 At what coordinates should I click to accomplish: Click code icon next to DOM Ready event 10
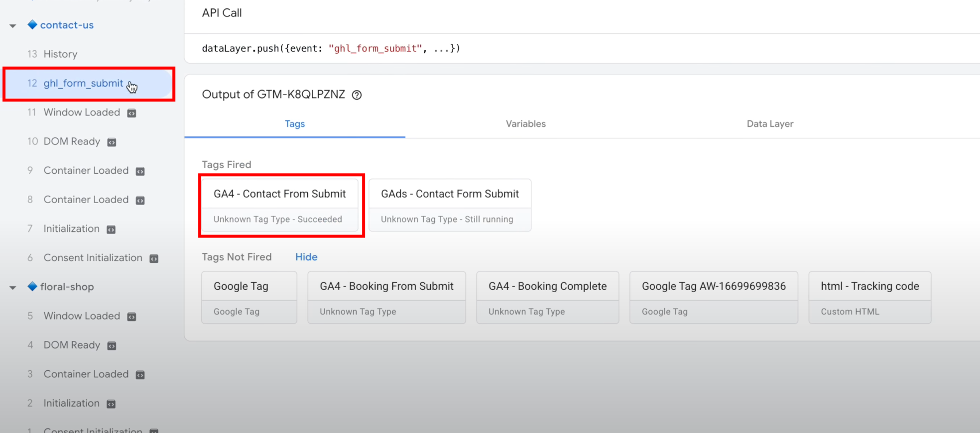(x=112, y=142)
